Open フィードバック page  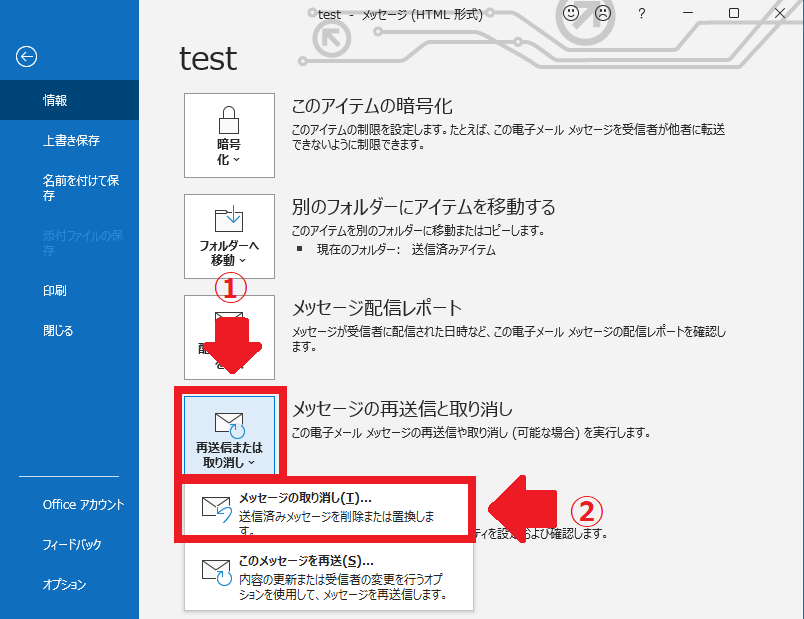[71, 544]
